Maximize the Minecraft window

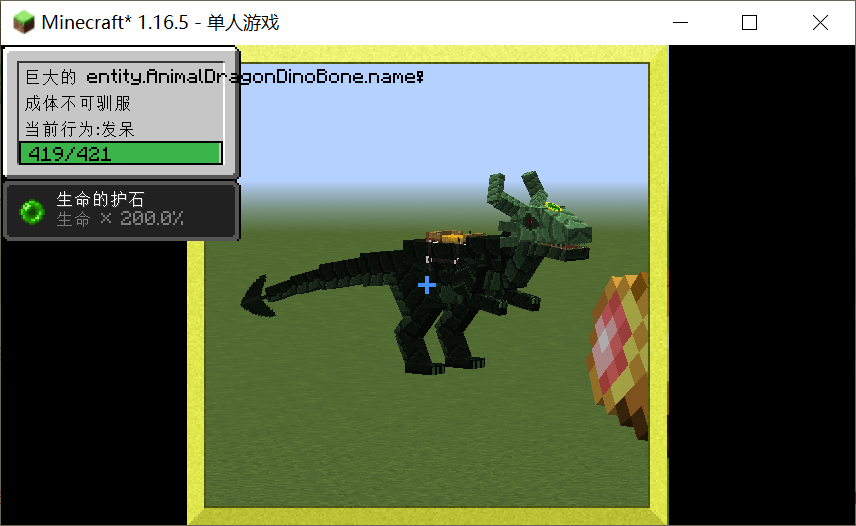pyautogui.click(x=749, y=22)
